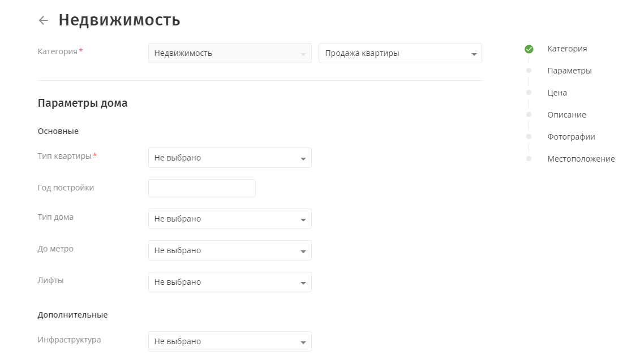Navigate to the Цена step in sidebar
The height and width of the screenshot is (360, 644).
coord(557,93)
